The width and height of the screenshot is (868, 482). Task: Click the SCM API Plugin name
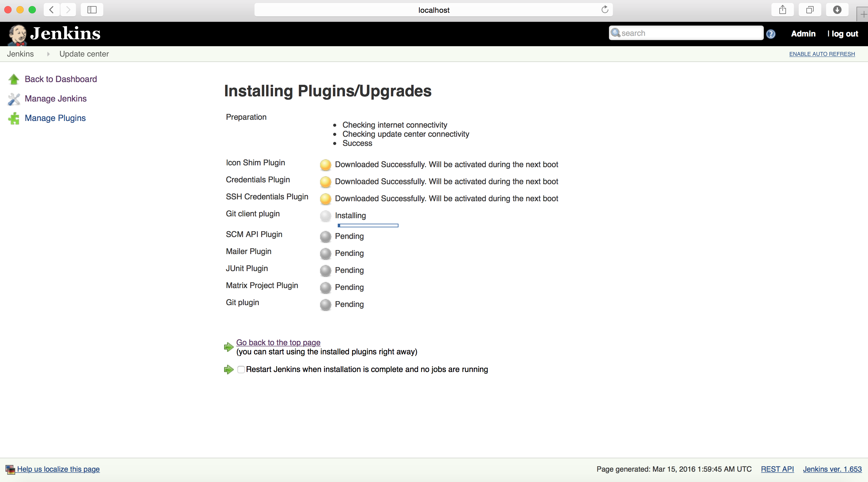click(254, 235)
